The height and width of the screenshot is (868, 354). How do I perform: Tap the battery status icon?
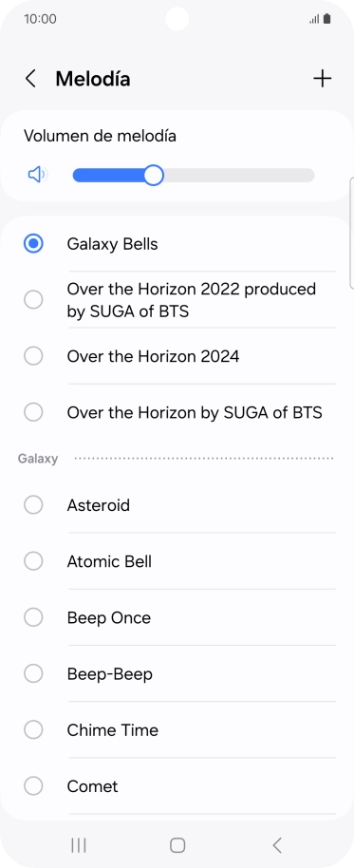[326, 19]
